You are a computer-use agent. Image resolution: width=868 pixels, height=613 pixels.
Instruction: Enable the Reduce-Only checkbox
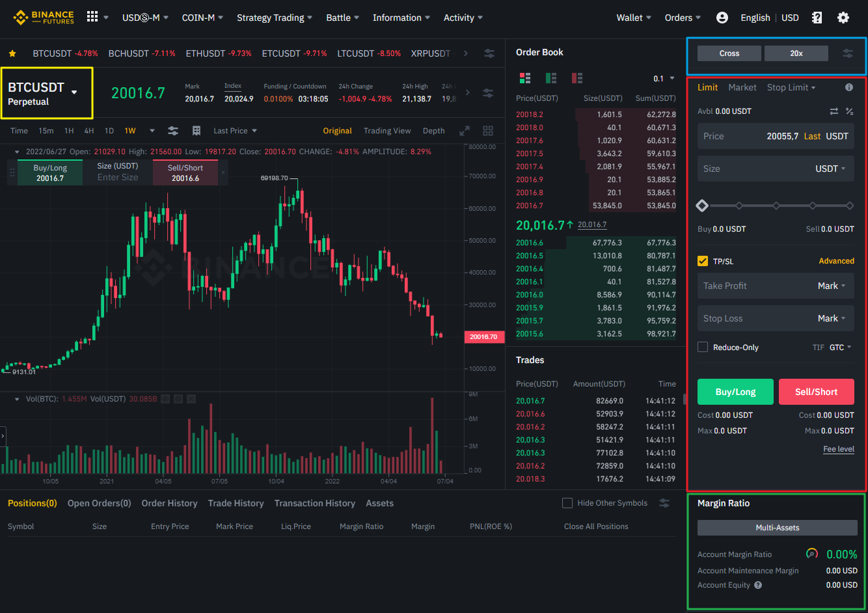[703, 347]
